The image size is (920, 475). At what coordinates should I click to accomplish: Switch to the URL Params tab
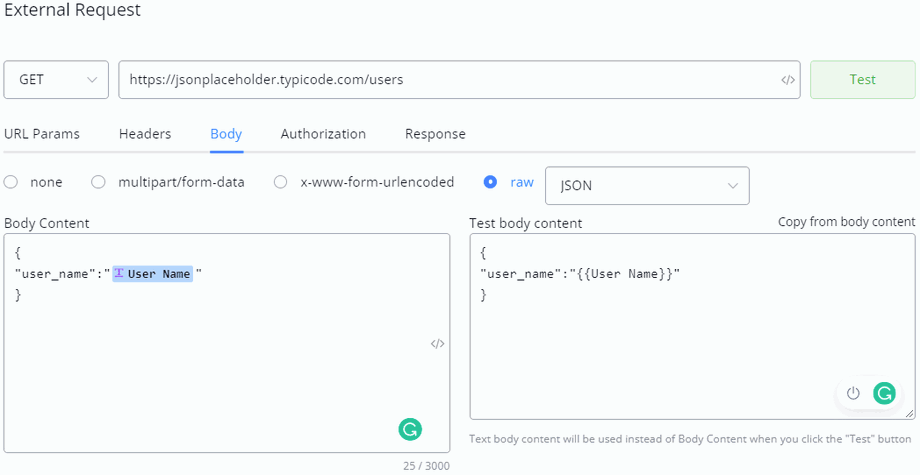point(42,134)
